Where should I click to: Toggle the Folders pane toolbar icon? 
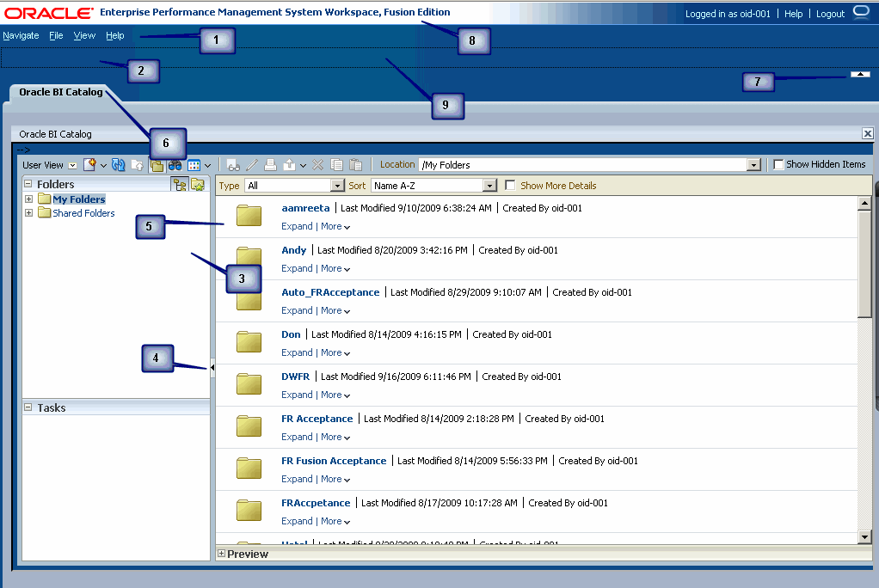157,165
